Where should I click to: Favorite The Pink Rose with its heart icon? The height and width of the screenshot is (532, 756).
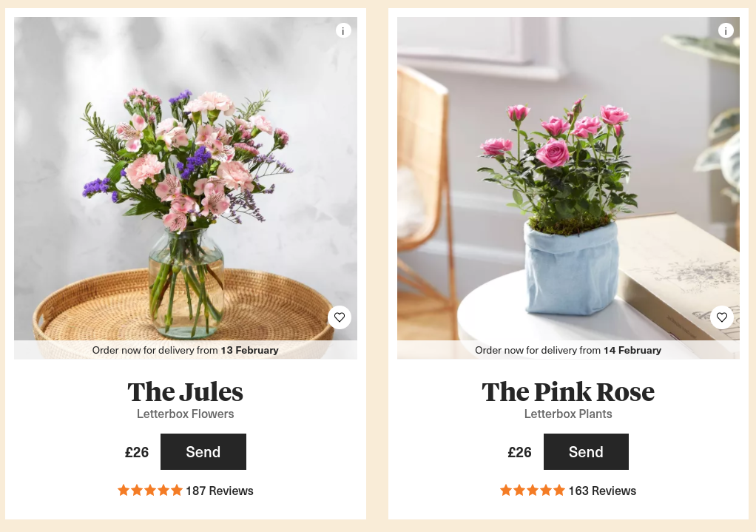click(722, 317)
